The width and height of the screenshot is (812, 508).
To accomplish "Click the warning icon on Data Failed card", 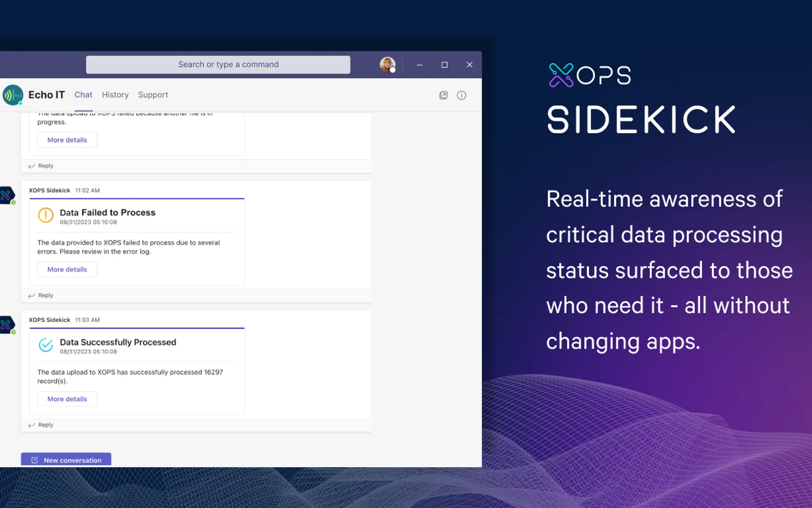I will (x=46, y=215).
